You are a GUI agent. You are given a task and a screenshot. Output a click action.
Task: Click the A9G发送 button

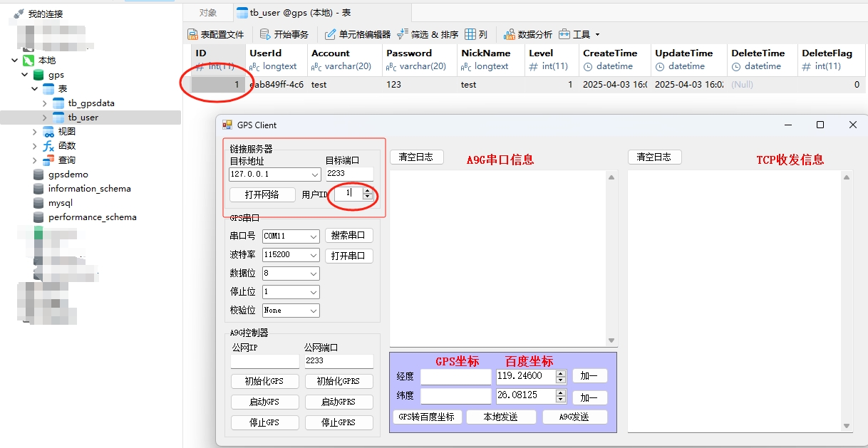[x=574, y=417]
